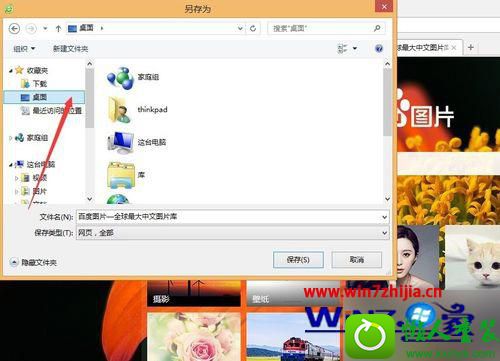500x361 pixels.
Task: Select 家庭组 in navigation pane
Action: pos(37,138)
